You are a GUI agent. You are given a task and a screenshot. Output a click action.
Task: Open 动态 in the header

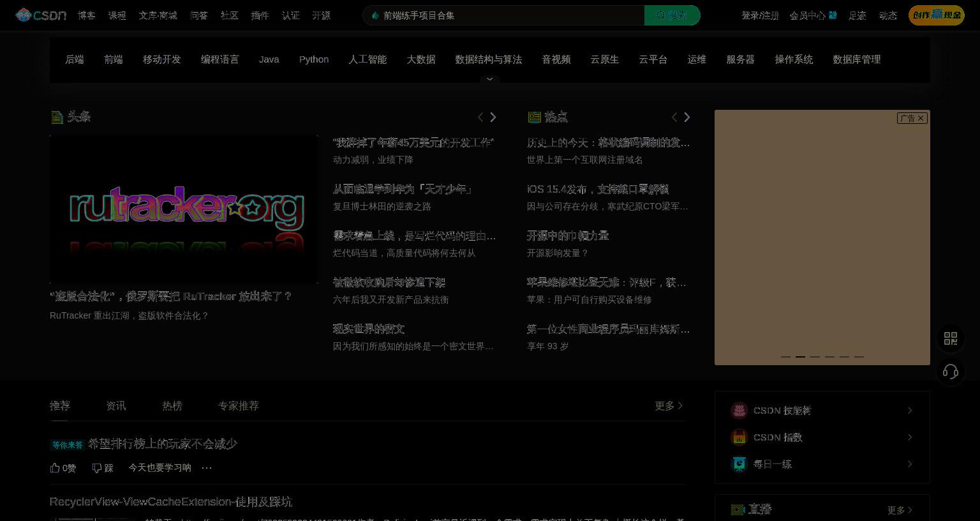[x=887, y=15]
